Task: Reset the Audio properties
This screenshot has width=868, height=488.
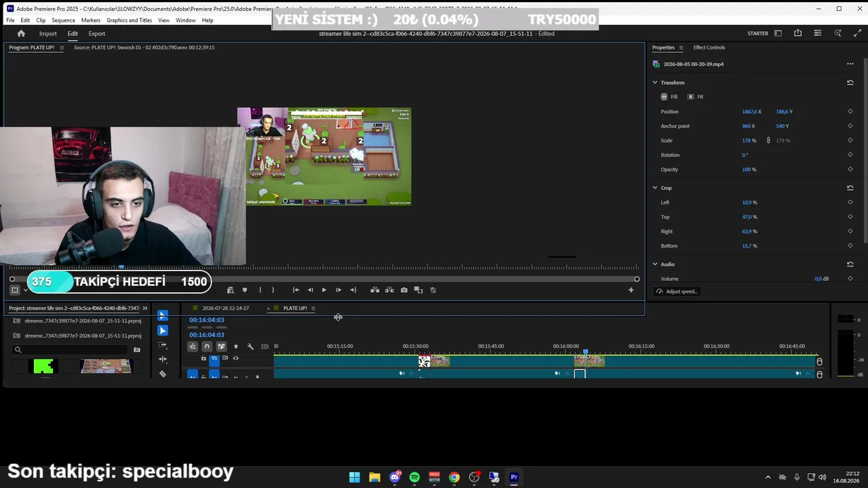Action: click(x=850, y=264)
